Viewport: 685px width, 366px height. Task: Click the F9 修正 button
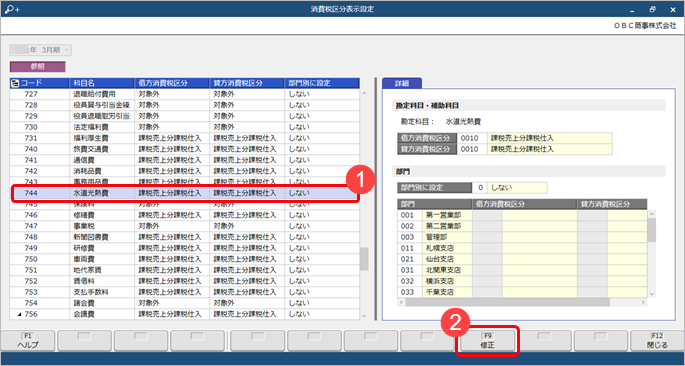tap(487, 341)
